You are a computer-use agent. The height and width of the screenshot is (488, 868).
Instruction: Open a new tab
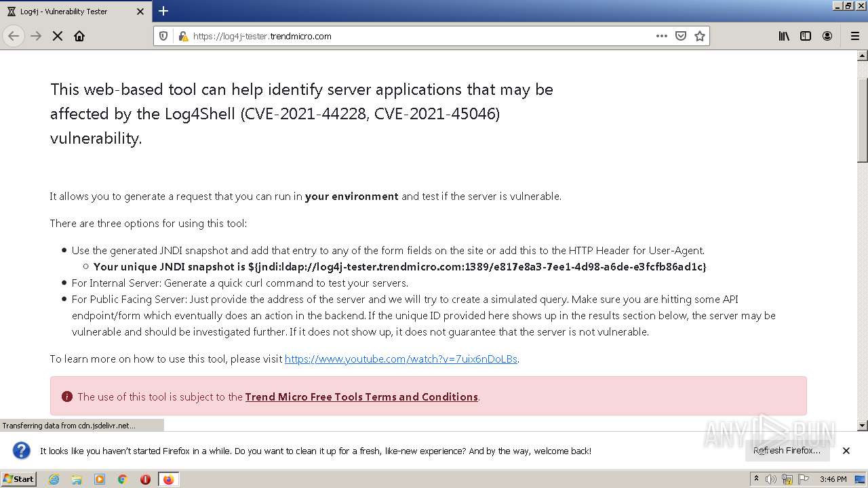click(163, 11)
